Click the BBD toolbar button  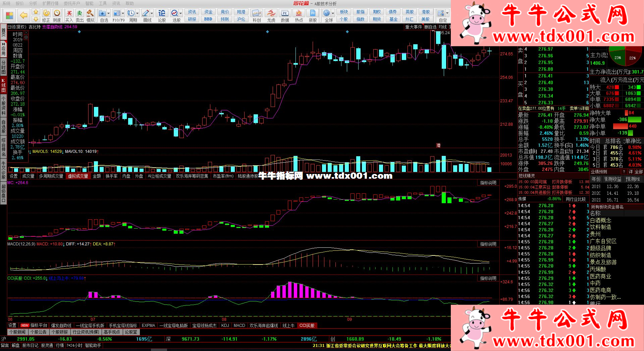click(x=208, y=19)
